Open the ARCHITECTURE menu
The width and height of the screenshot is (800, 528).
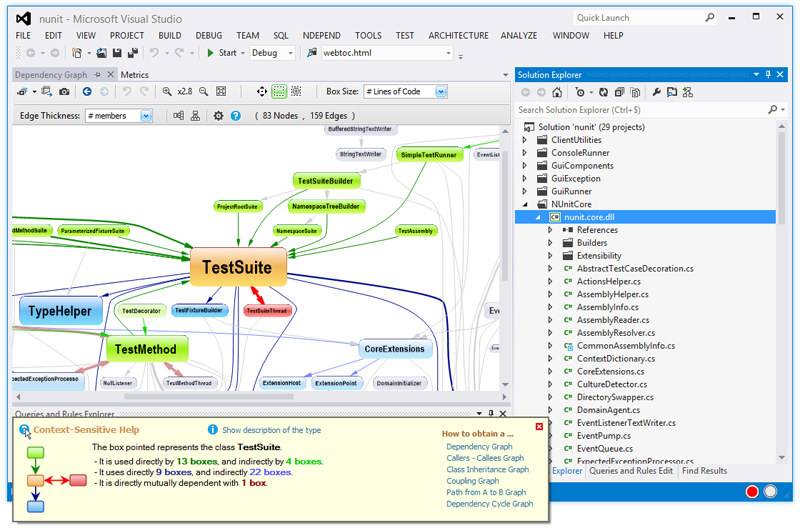(x=458, y=35)
